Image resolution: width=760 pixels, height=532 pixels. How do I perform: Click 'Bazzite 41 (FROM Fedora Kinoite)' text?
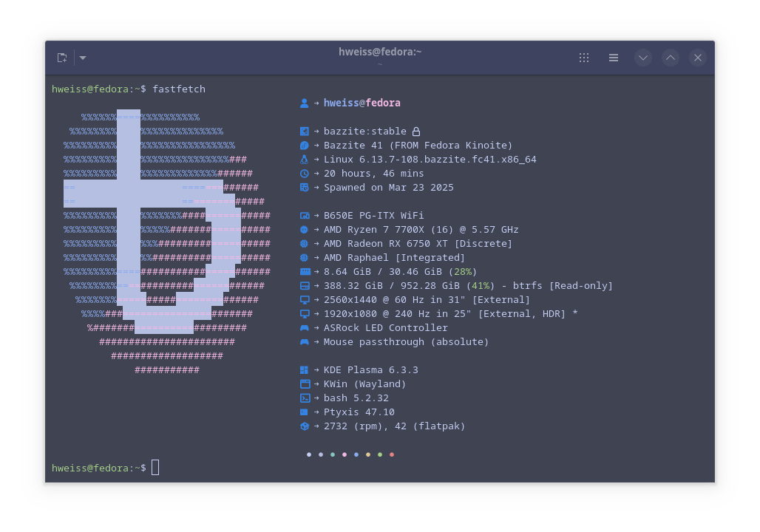coord(418,146)
